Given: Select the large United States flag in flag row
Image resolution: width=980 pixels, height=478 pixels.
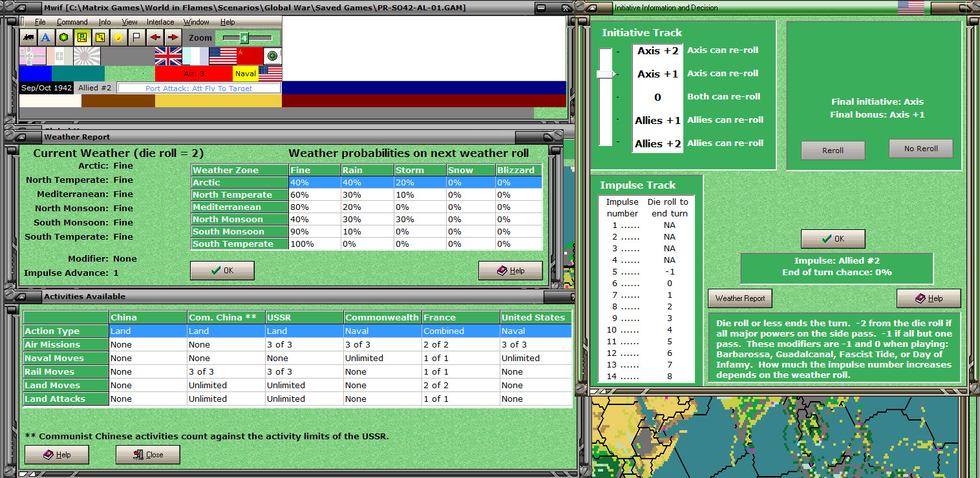Looking at the screenshot, I should click(x=222, y=56).
